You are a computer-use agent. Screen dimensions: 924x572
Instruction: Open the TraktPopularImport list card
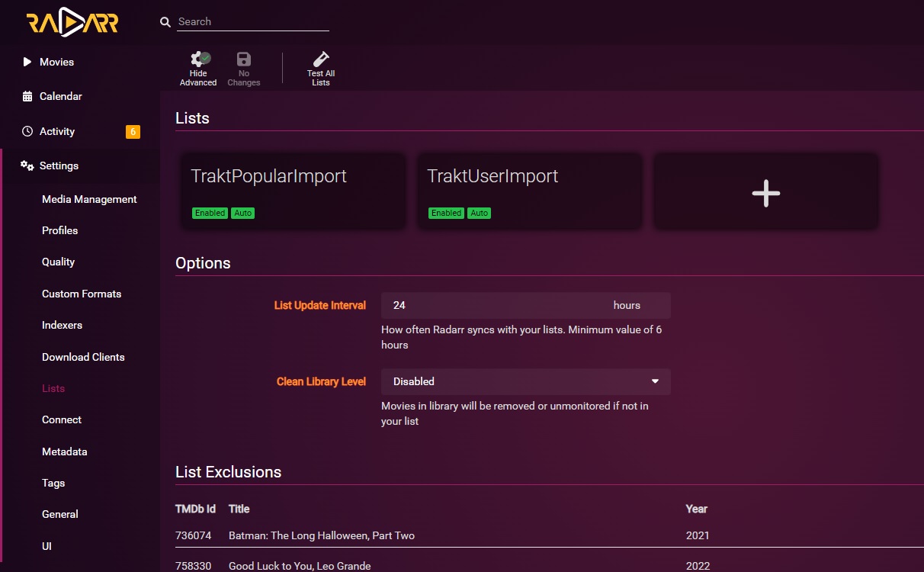[293, 191]
